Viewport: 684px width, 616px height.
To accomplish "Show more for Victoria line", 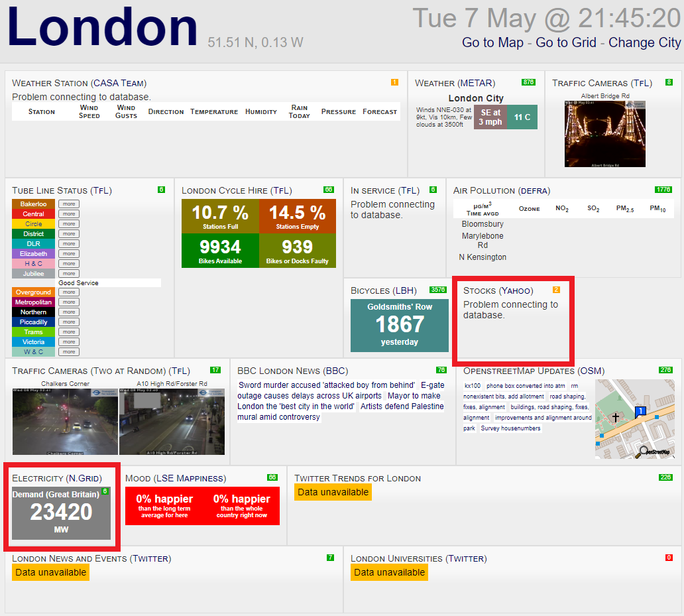I will point(69,342).
